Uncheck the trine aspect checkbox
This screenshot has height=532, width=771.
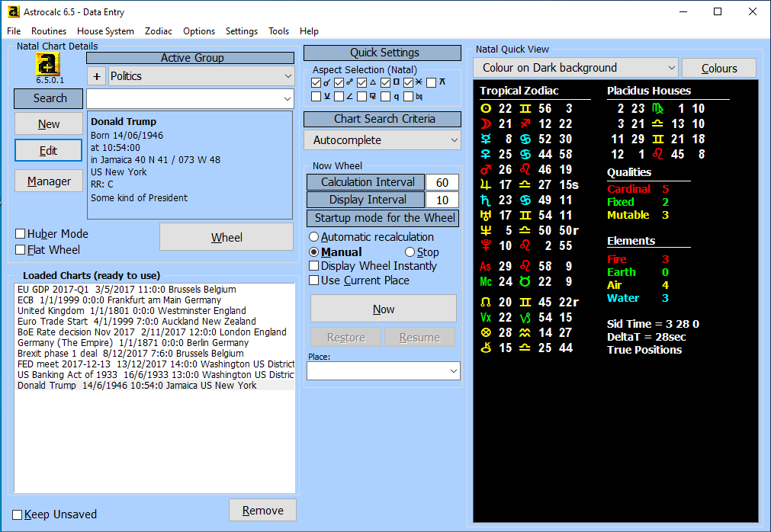[362, 82]
